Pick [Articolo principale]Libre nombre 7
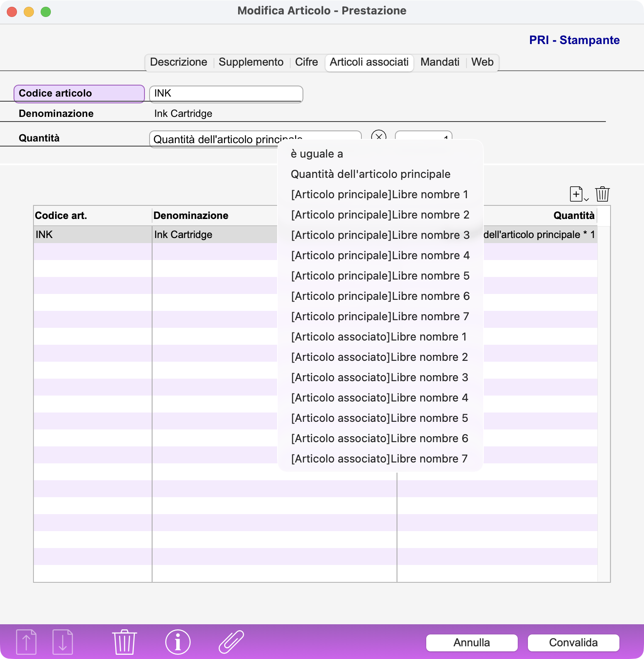 tap(380, 316)
